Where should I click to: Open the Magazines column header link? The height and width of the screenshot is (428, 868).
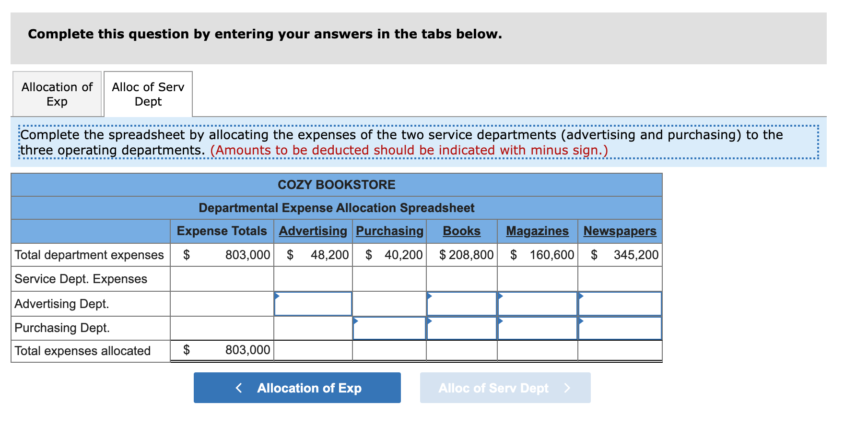coord(537,231)
